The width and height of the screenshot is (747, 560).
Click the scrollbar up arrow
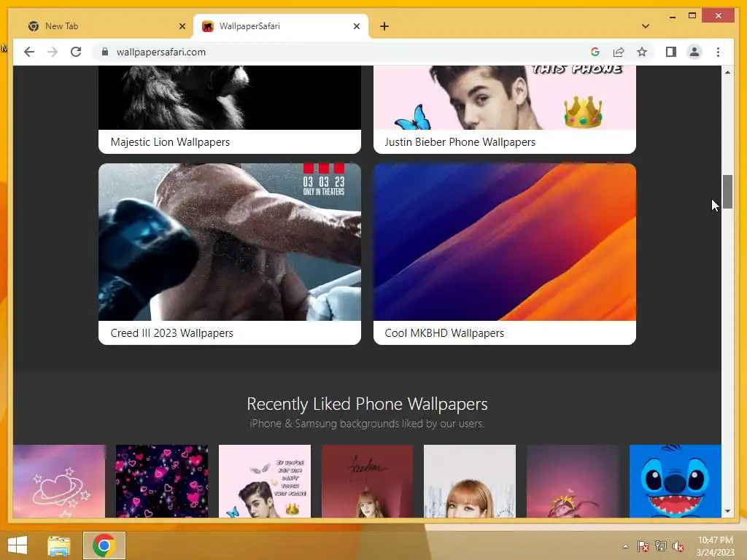pyautogui.click(x=727, y=72)
